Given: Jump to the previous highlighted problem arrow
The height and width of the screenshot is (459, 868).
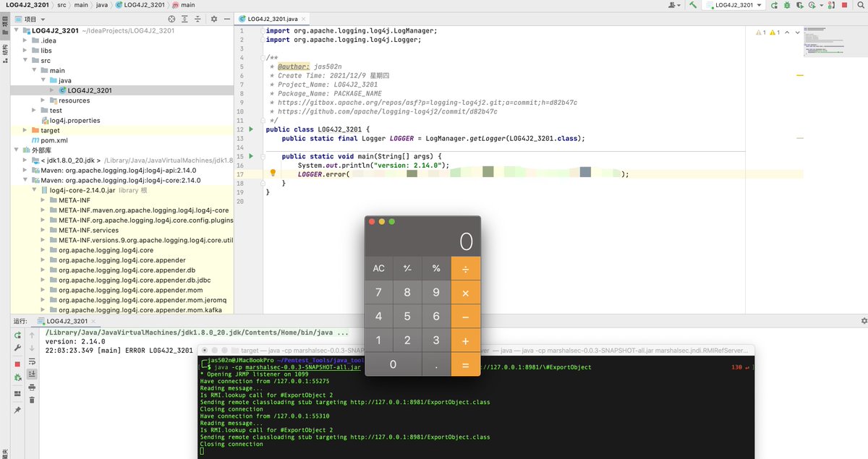Looking at the screenshot, I should [x=788, y=33].
